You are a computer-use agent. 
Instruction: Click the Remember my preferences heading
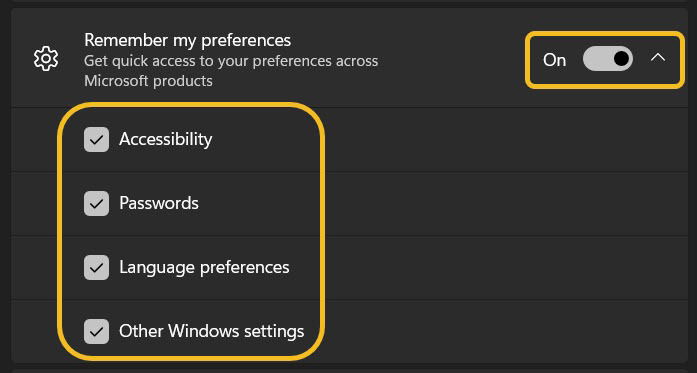coord(188,40)
